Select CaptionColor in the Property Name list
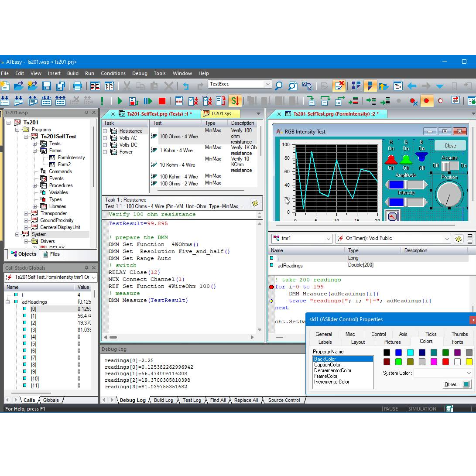 328,365
